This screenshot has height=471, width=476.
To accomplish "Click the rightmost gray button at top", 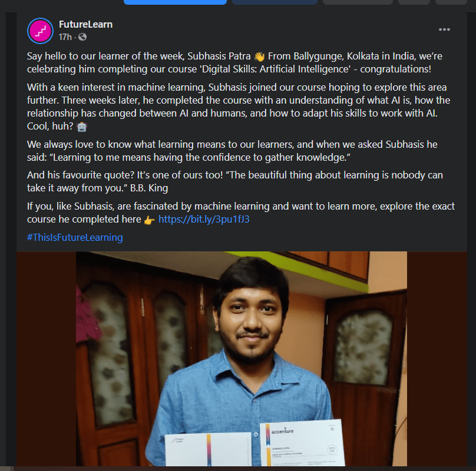I will pyautogui.click(x=451, y=2).
